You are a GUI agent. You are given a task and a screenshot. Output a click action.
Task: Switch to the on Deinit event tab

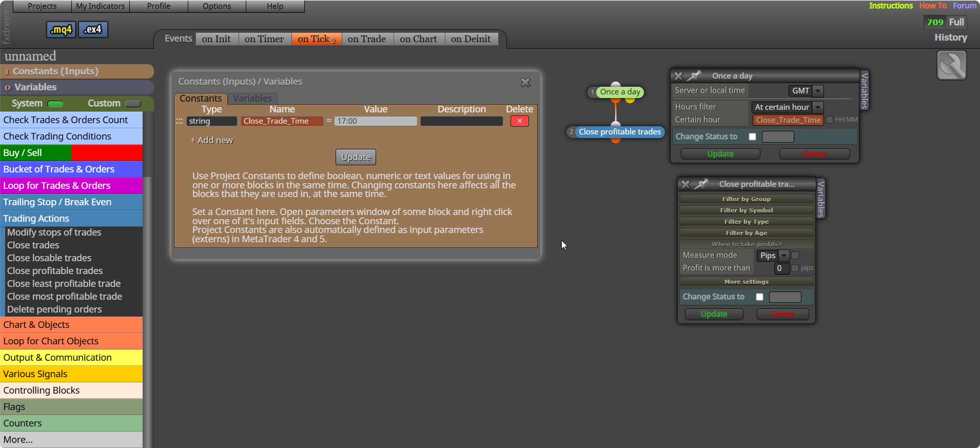click(x=471, y=39)
